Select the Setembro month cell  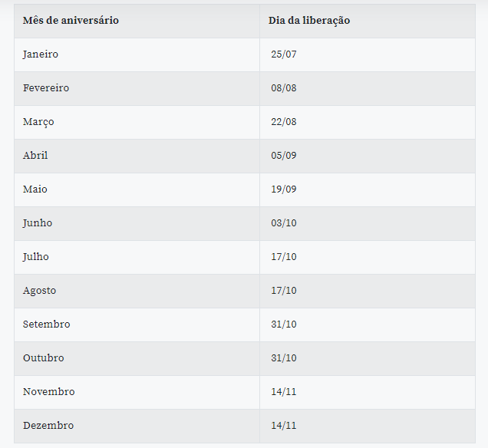(x=46, y=324)
